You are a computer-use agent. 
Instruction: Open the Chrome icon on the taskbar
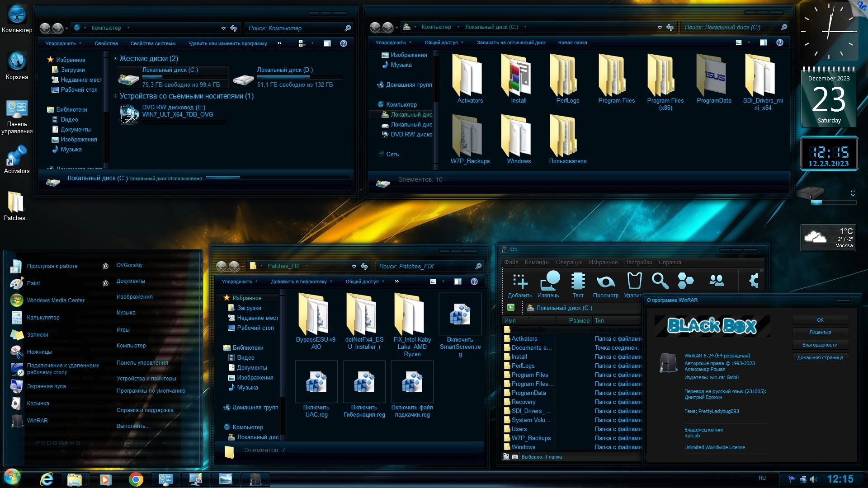136,479
